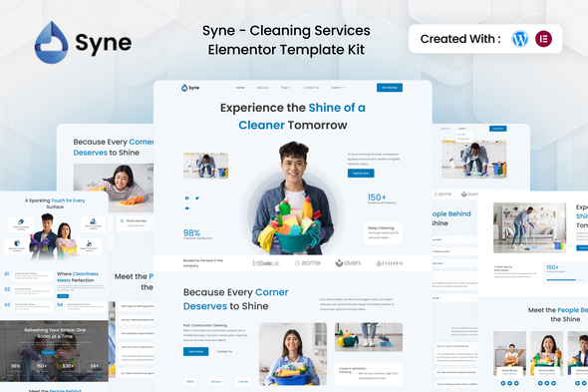
Task: Click the Contact Us link beside Learn More
Action: pyautogui.click(x=224, y=351)
